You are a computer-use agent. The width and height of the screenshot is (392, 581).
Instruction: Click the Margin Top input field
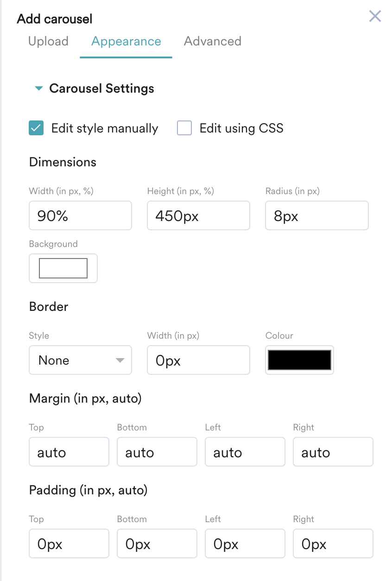click(69, 452)
